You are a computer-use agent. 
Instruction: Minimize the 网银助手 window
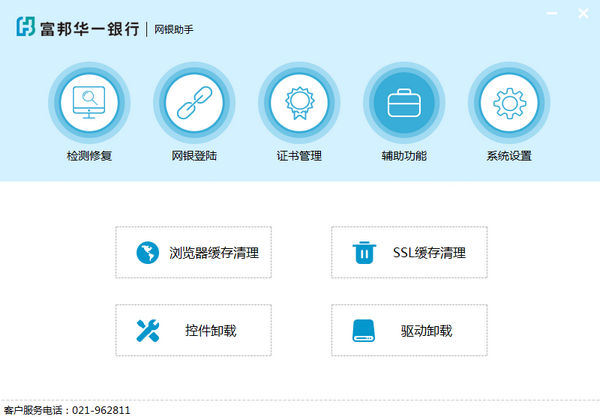click(x=552, y=13)
